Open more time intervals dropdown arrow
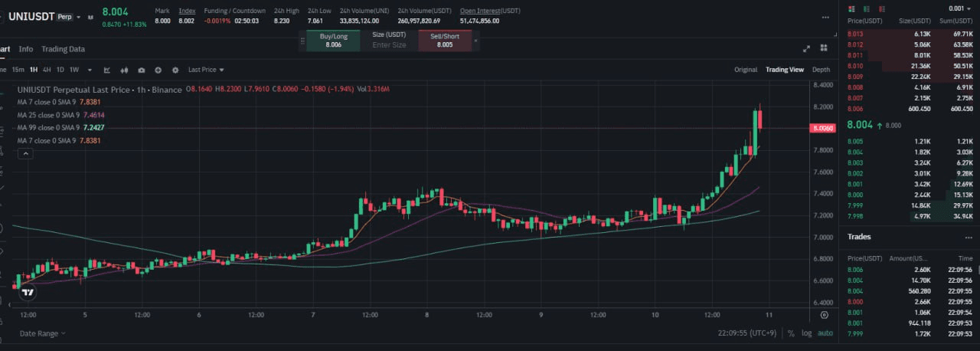Image resolution: width=980 pixels, height=351 pixels. (90, 70)
